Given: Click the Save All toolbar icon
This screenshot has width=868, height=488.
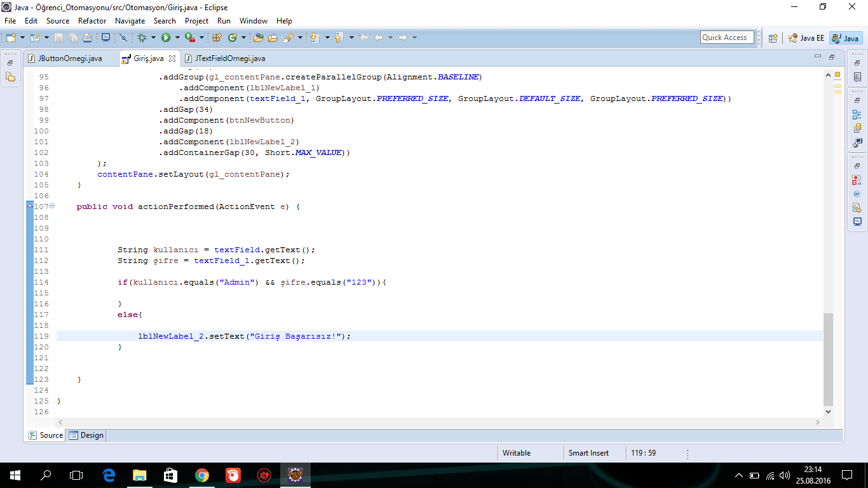Looking at the screenshot, I should tap(73, 37).
